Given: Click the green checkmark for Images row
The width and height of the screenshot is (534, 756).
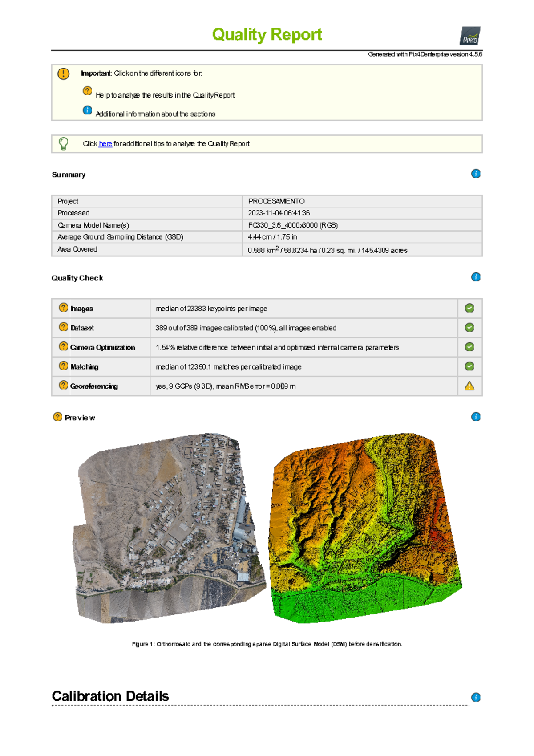Looking at the screenshot, I should [x=469, y=308].
